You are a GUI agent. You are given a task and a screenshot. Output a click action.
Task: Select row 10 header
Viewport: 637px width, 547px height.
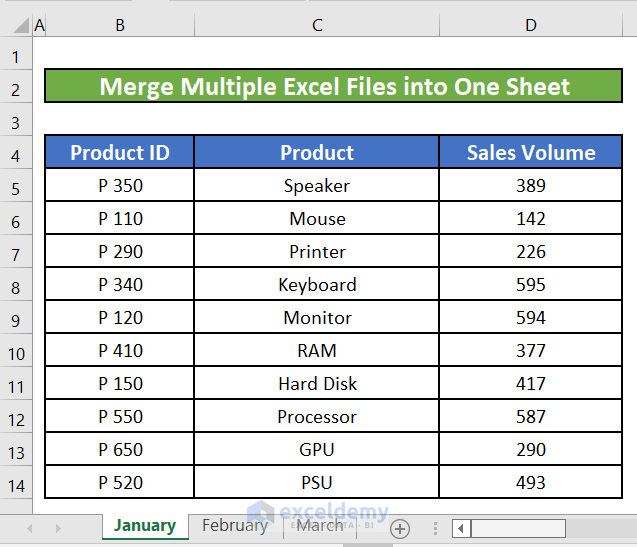tap(16, 351)
